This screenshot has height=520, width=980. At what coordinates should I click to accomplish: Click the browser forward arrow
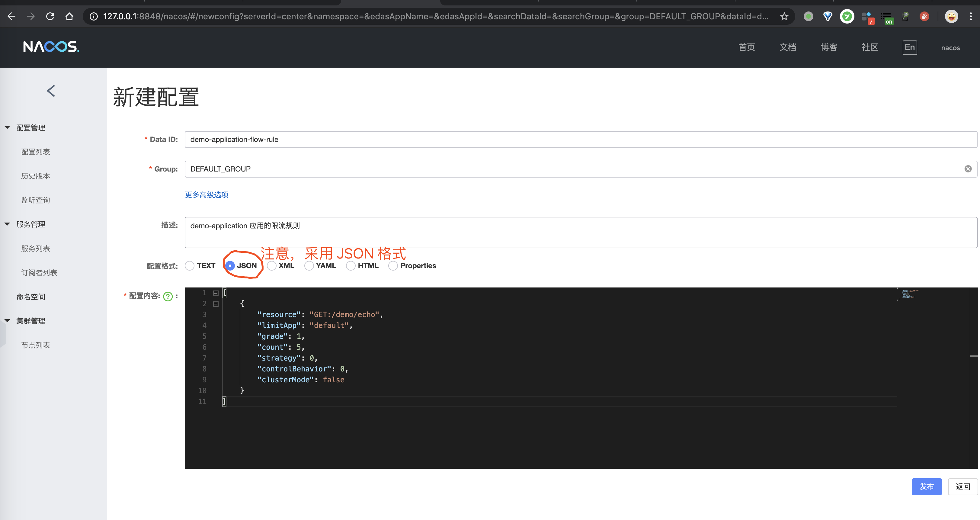click(31, 16)
